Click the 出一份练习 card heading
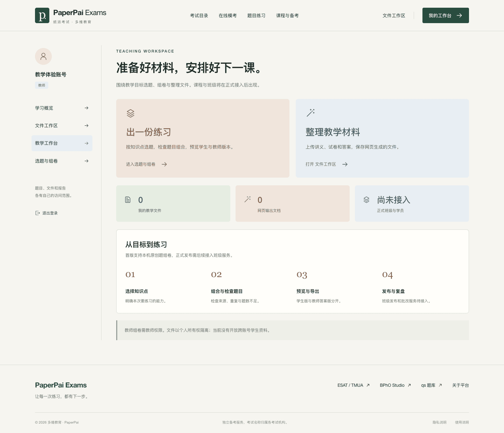The width and height of the screenshot is (504, 433). (149, 132)
